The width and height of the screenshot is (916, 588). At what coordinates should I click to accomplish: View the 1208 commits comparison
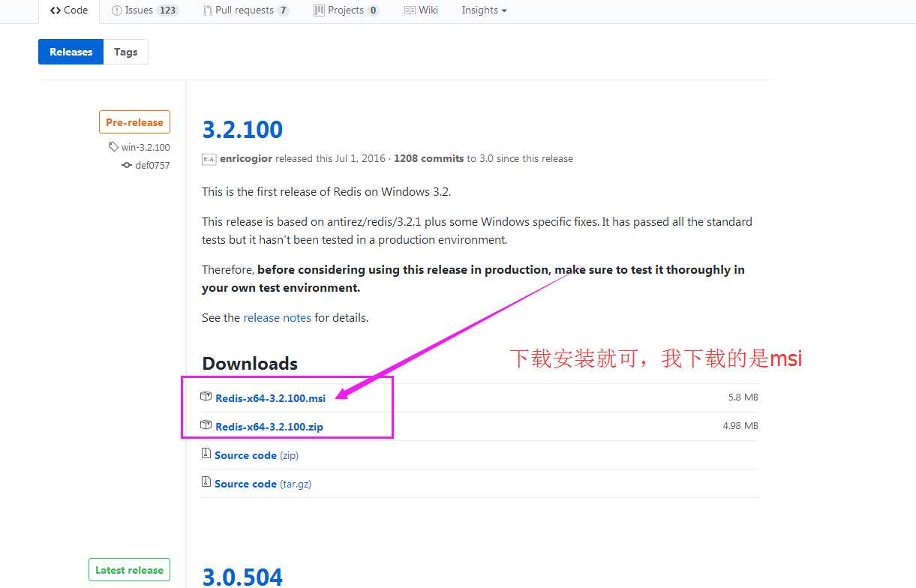point(428,159)
